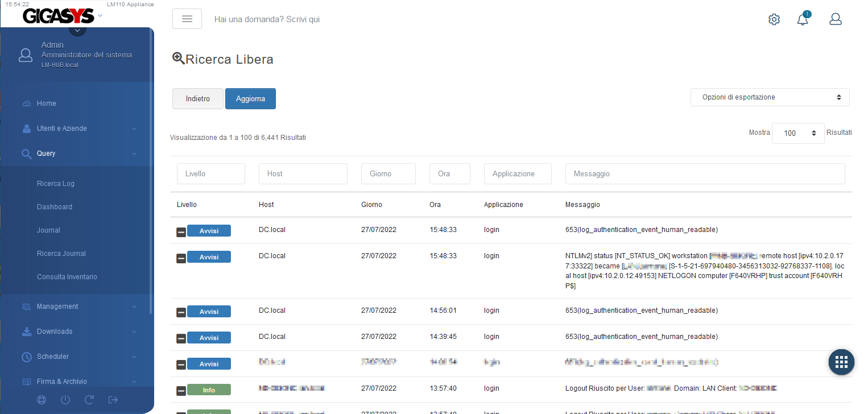Focus the Messaggio filter field
Viewport: 868px width, 414px height.
[705, 174]
